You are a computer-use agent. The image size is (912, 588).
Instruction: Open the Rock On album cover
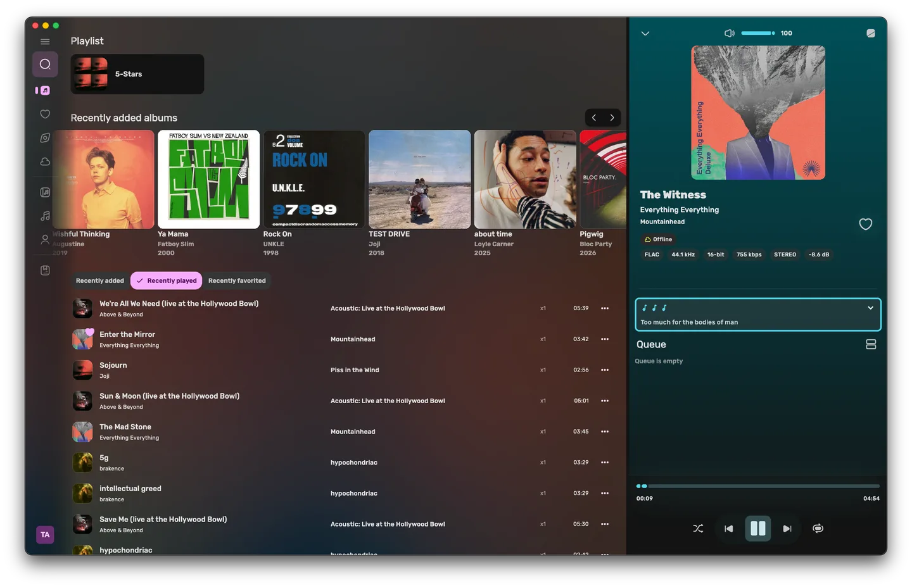(x=314, y=179)
